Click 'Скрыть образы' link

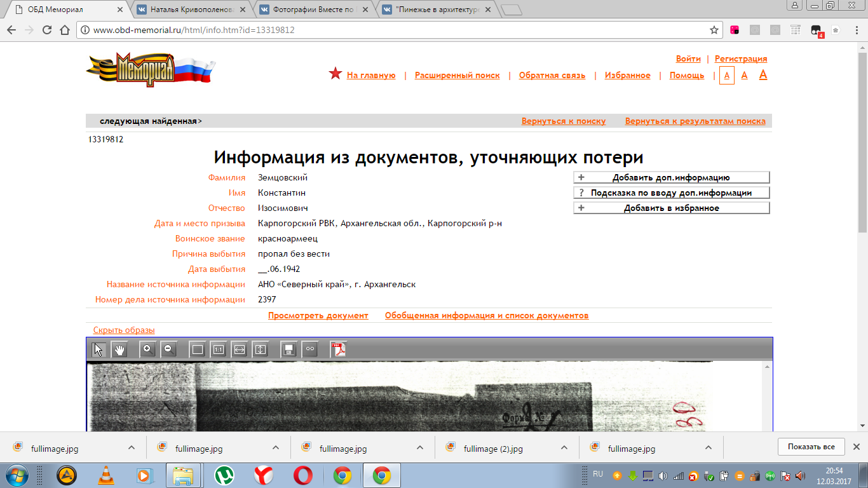pos(124,330)
